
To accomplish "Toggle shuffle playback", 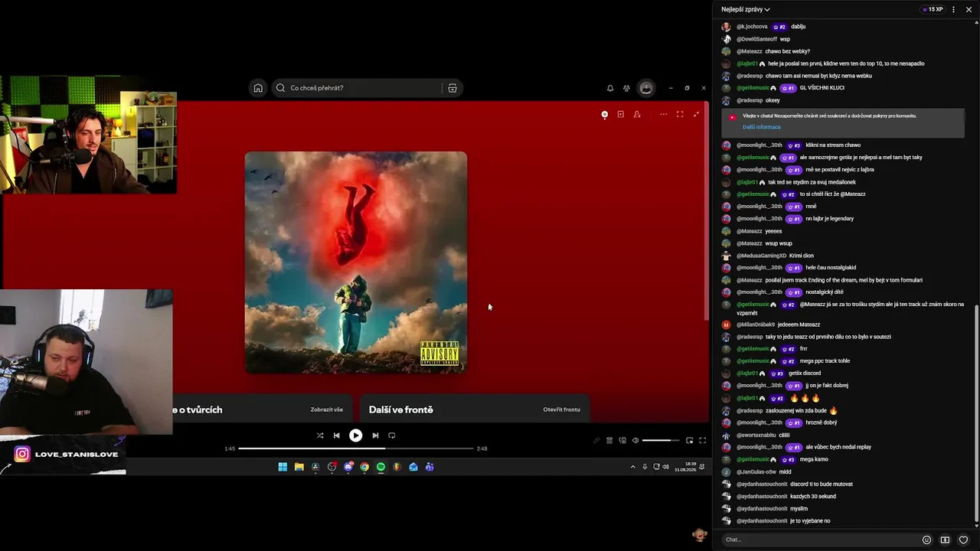I will pyautogui.click(x=320, y=435).
